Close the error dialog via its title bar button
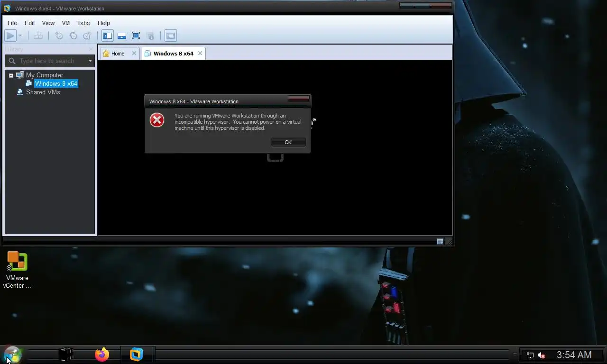Image resolution: width=607 pixels, height=364 pixels. pyautogui.click(x=299, y=99)
